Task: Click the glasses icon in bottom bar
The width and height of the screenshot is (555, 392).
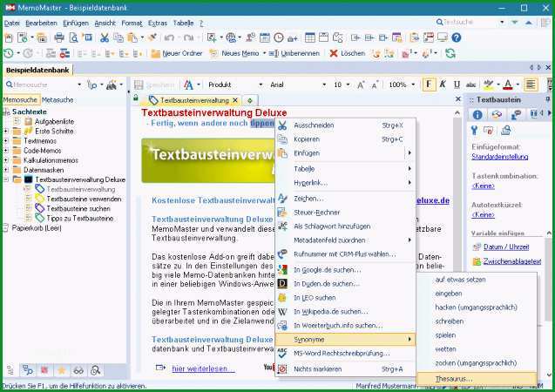Action: [78, 370]
